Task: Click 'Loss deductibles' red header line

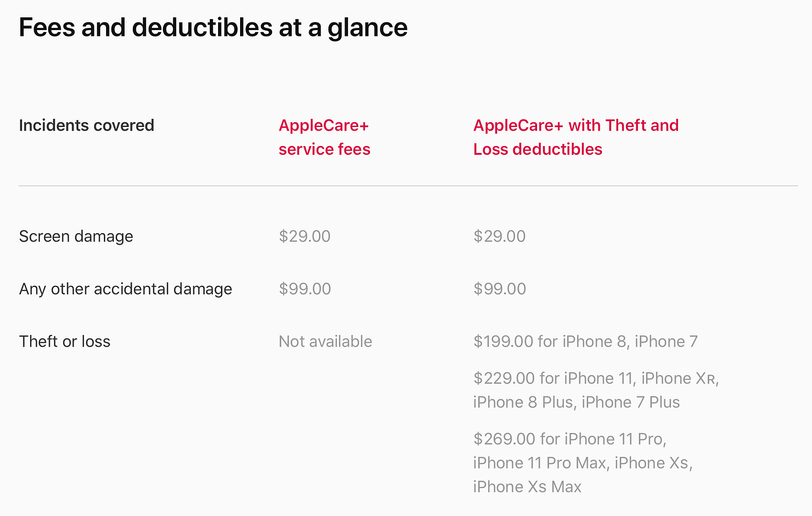Action: click(538, 150)
